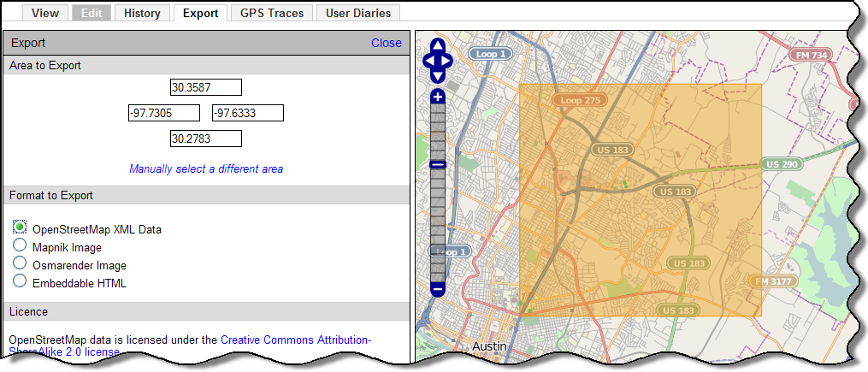Viewport: 868px width, 372px height.
Task: Pan the map down with the south arrow
Action: click(x=437, y=76)
